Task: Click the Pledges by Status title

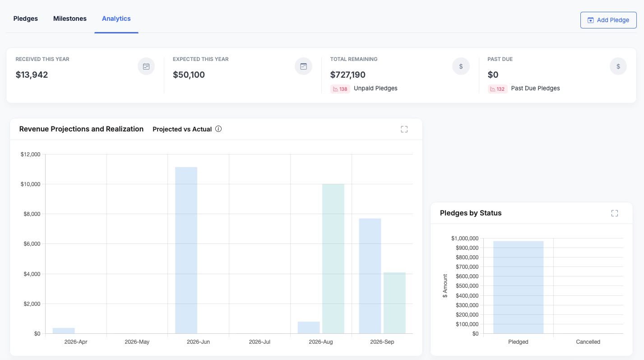Action: point(471,213)
